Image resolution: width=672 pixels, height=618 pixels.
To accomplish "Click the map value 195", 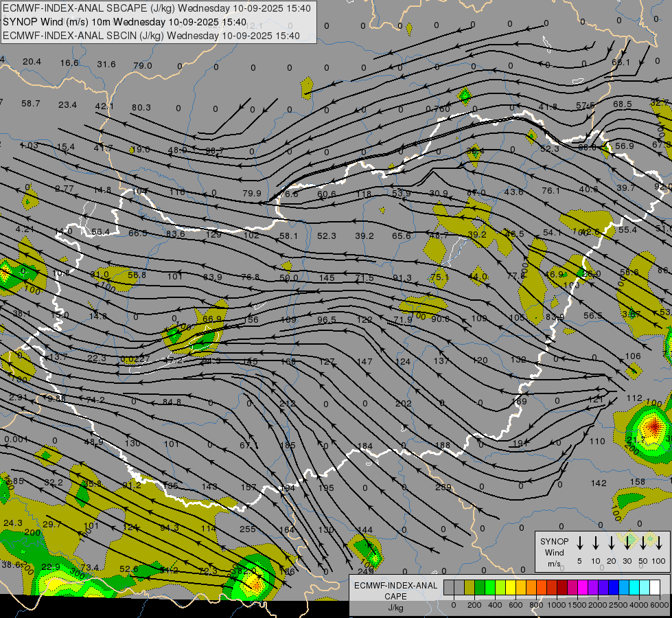I will click(326, 488).
